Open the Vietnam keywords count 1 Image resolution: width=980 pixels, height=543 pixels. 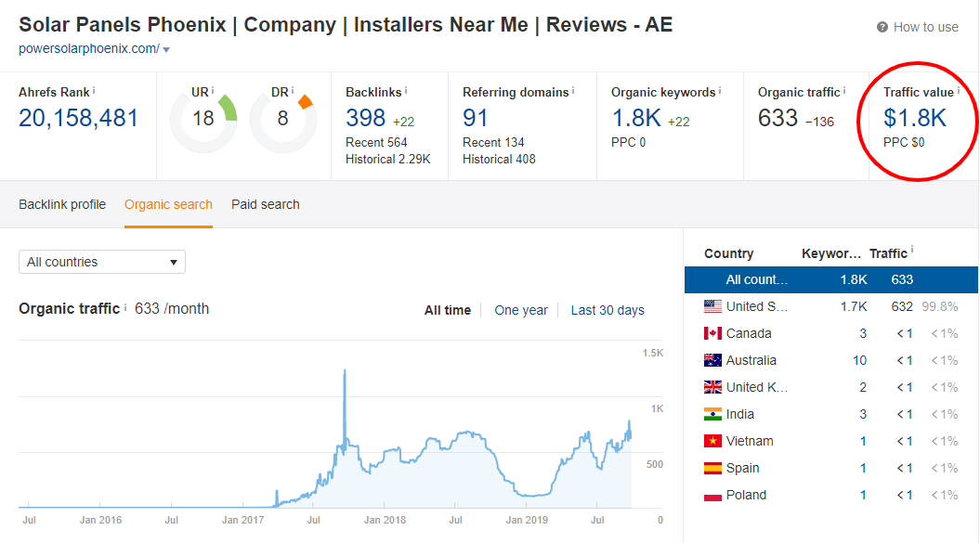click(863, 441)
